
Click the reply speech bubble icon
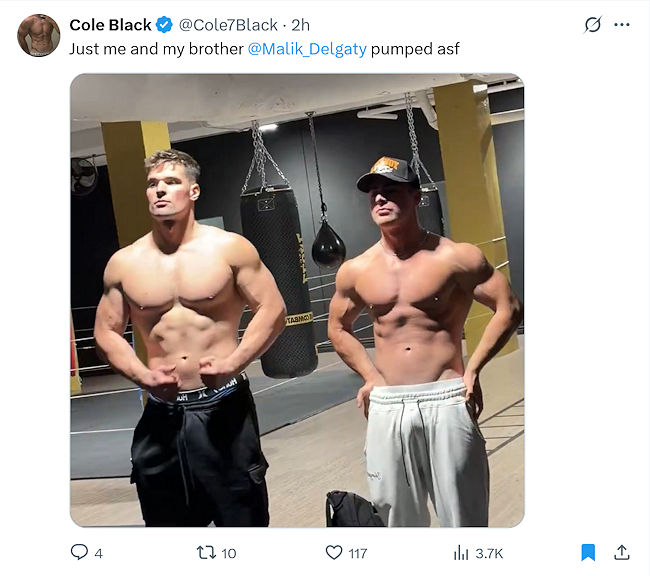79,552
